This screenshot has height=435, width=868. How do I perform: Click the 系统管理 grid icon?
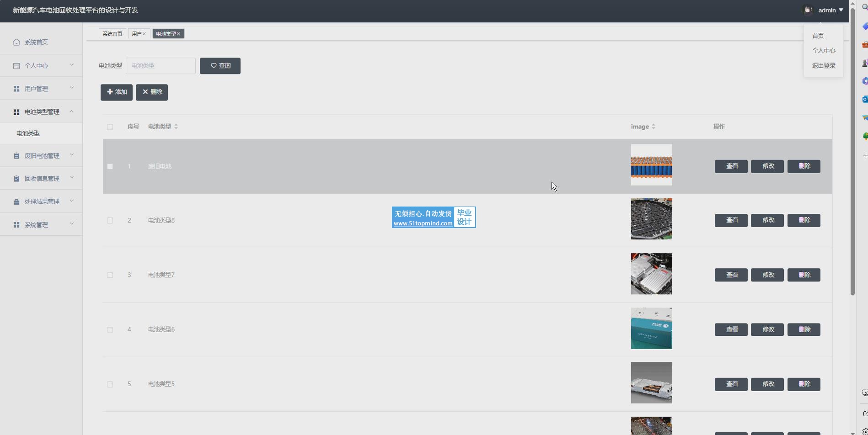click(16, 225)
